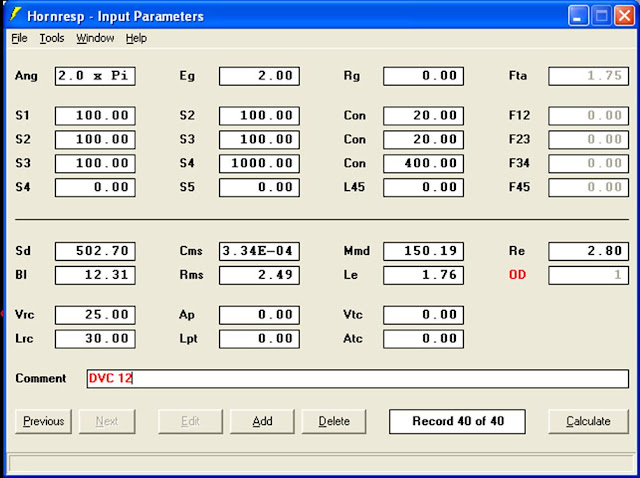Click the Mmd field showing 150.19
The width and height of the screenshot is (640, 478).
coord(423,251)
